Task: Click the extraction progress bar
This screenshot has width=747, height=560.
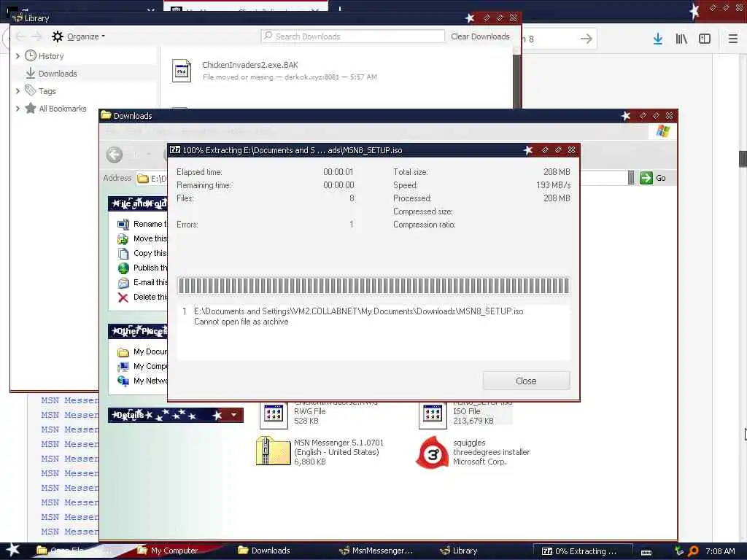Action: click(x=373, y=286)
